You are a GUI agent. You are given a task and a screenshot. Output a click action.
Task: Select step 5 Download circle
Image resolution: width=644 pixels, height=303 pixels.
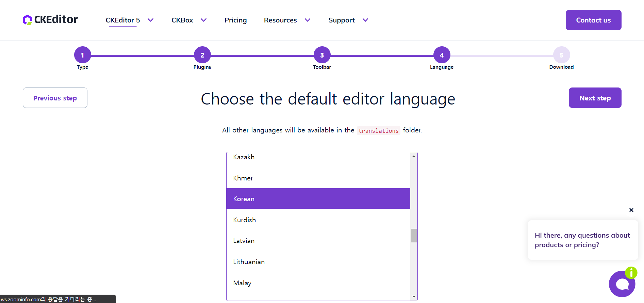click(561, 55)
